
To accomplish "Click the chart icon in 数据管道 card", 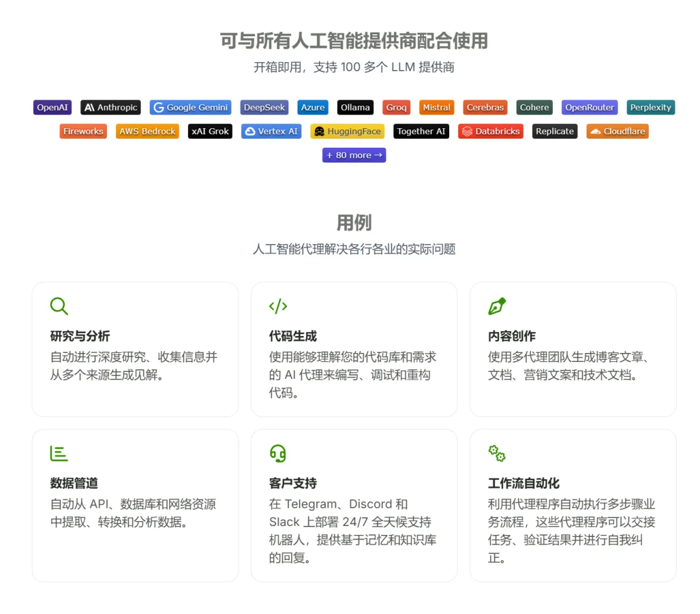I will coord(59,453).
